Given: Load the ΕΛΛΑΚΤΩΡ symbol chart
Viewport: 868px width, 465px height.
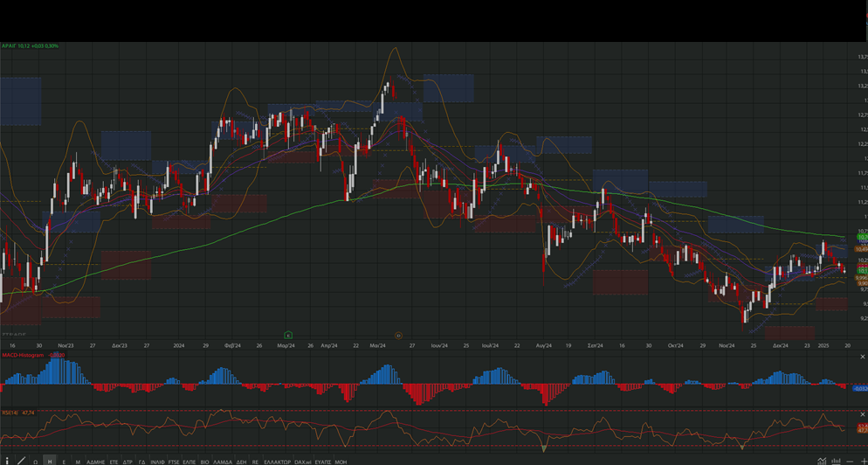Looking at the screenshot, I should [278, 462].
